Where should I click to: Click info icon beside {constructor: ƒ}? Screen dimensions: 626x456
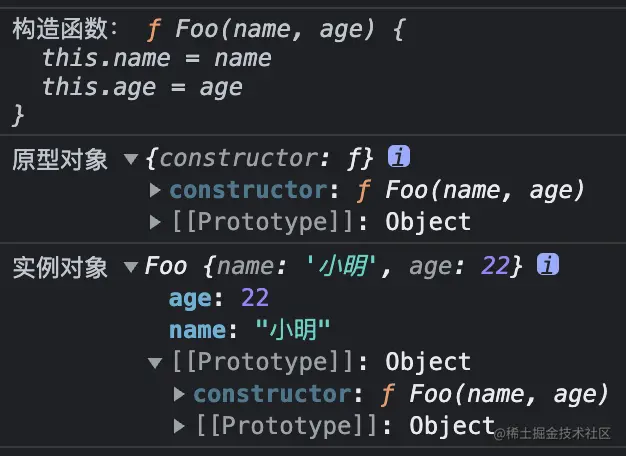[398, 156]
